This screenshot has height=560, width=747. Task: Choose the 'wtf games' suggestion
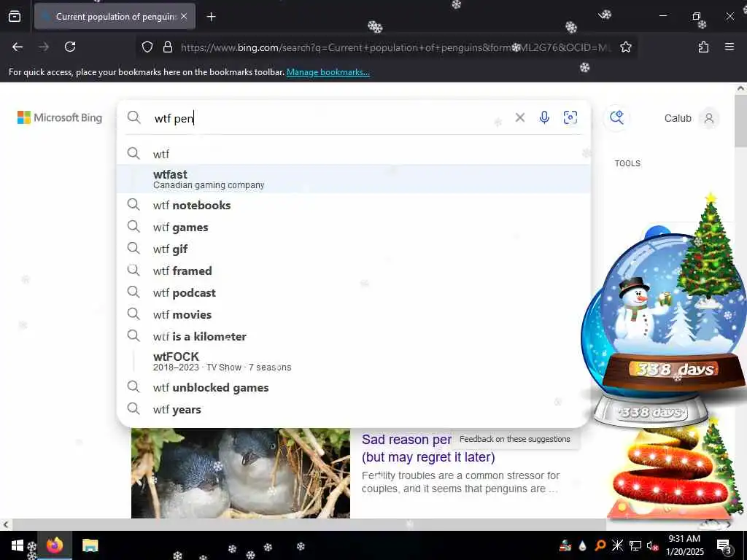pos(354,227)
